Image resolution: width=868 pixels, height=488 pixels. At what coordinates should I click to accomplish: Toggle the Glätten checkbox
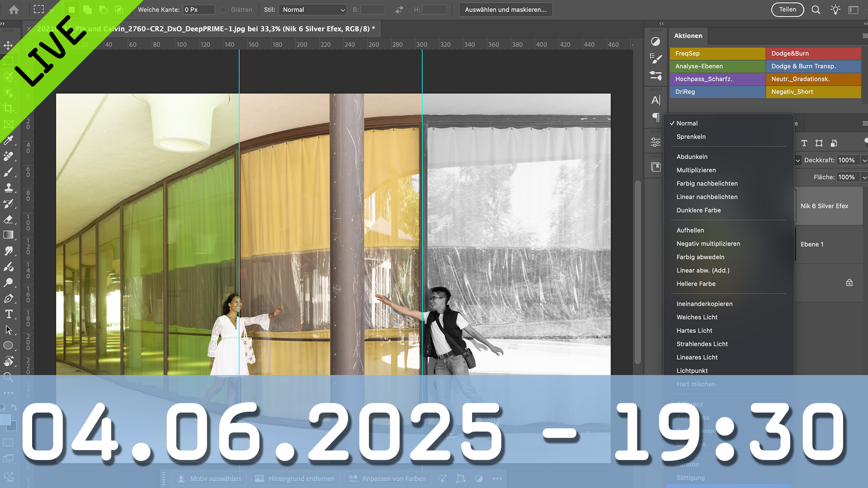223,9
